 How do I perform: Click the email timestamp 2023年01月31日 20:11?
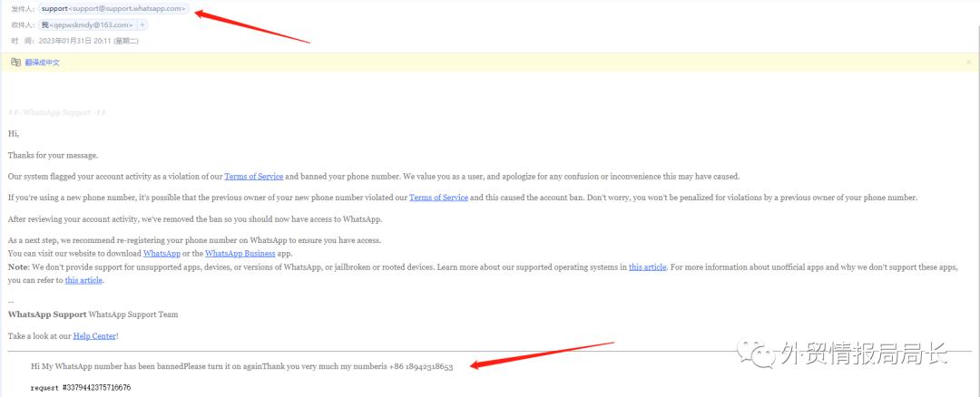pyautogui.click(x=87, y=41)
